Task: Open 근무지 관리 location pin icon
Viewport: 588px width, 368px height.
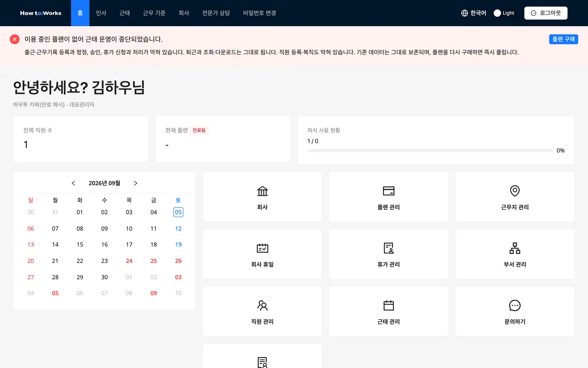Action: pyautogui.click(x=515, y=191)
